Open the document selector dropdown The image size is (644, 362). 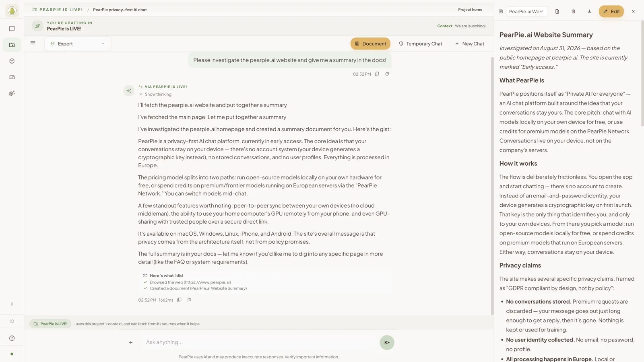(x=526, y=11)
